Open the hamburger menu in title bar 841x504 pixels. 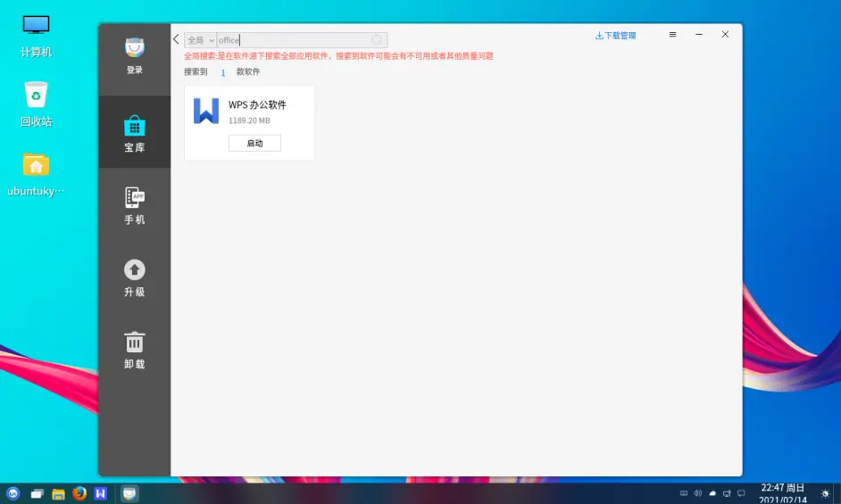672,34
